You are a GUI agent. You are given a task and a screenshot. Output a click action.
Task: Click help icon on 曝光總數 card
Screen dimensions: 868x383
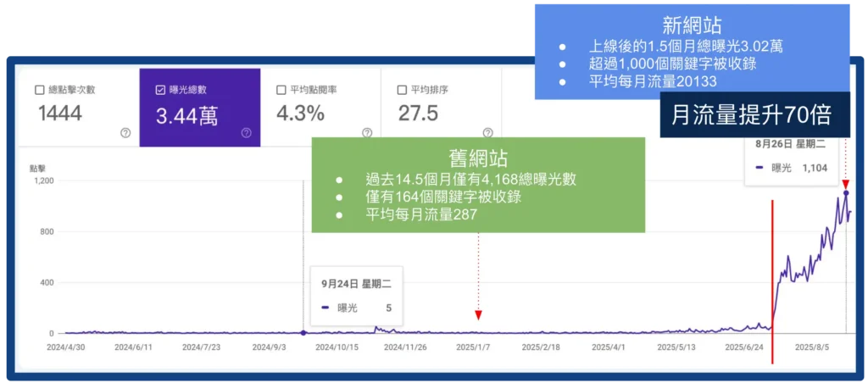point(246,133)
